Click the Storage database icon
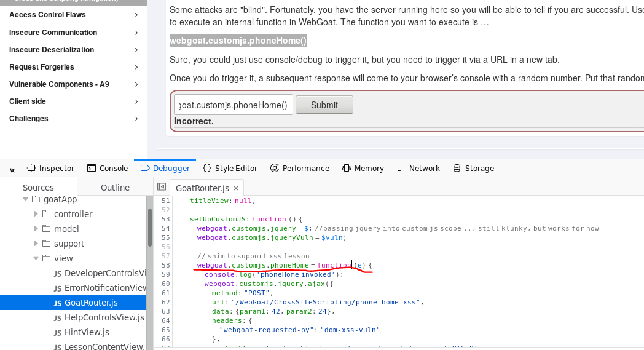Screen dimensions: 644x350 [x=457, y=169]
